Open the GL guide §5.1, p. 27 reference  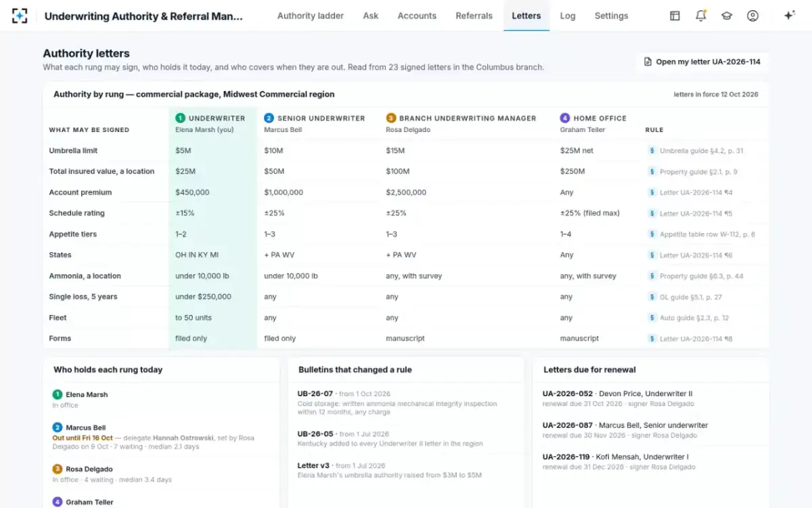[691, 297]
